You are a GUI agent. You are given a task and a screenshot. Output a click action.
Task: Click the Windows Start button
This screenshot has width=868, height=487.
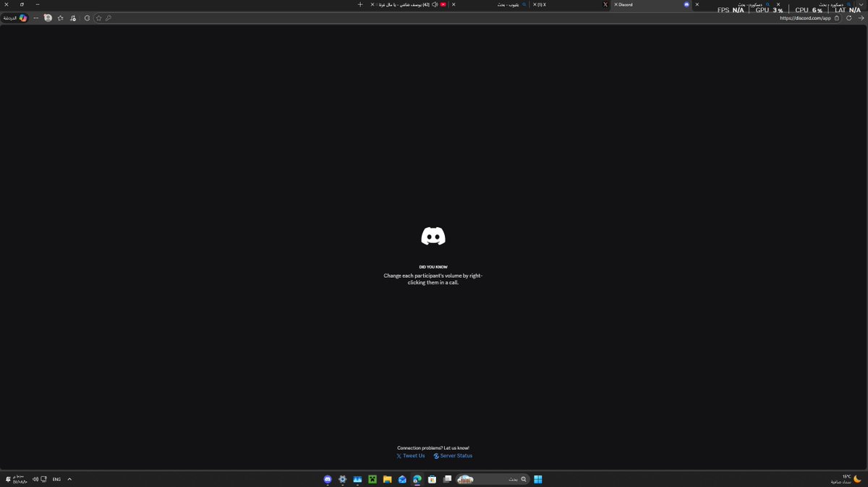pyautogui.click(x=537, y=479)
